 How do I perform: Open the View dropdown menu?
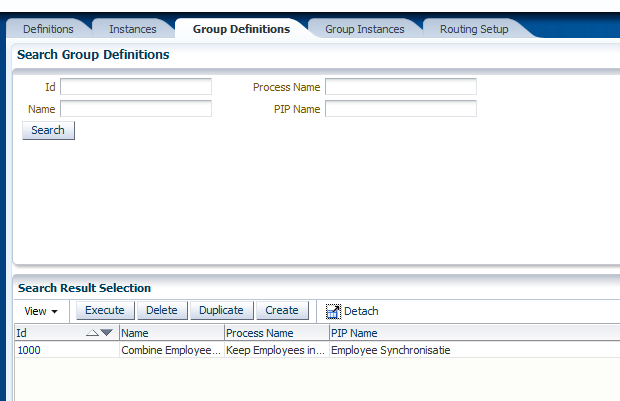(41, 311)
